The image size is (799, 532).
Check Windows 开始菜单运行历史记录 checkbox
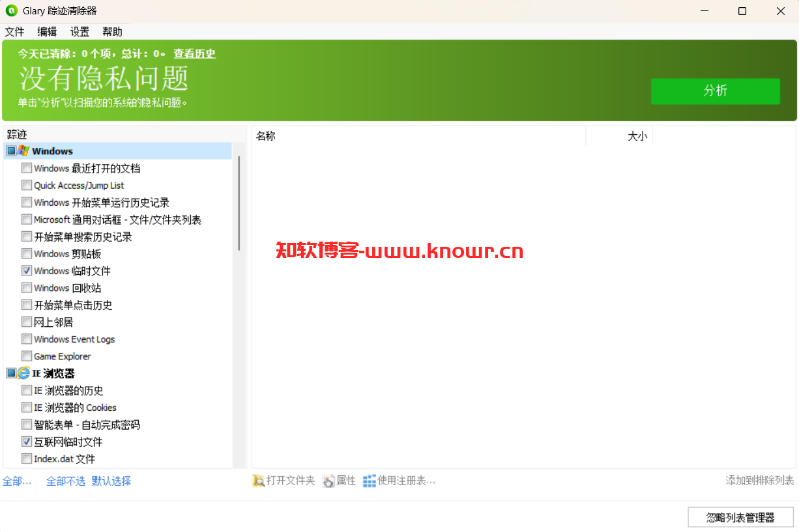[27, 203]
